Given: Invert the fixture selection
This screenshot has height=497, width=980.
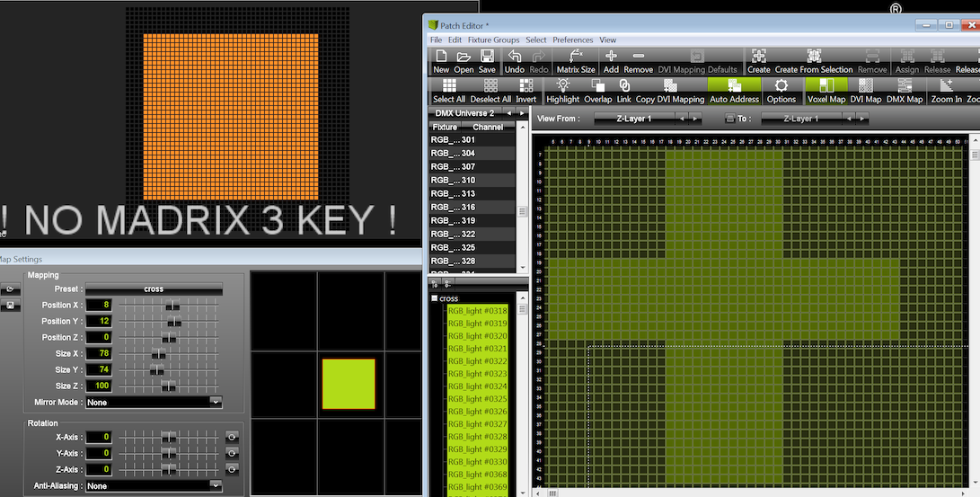Looking at the screenshot, I should (x=525, y=85).
